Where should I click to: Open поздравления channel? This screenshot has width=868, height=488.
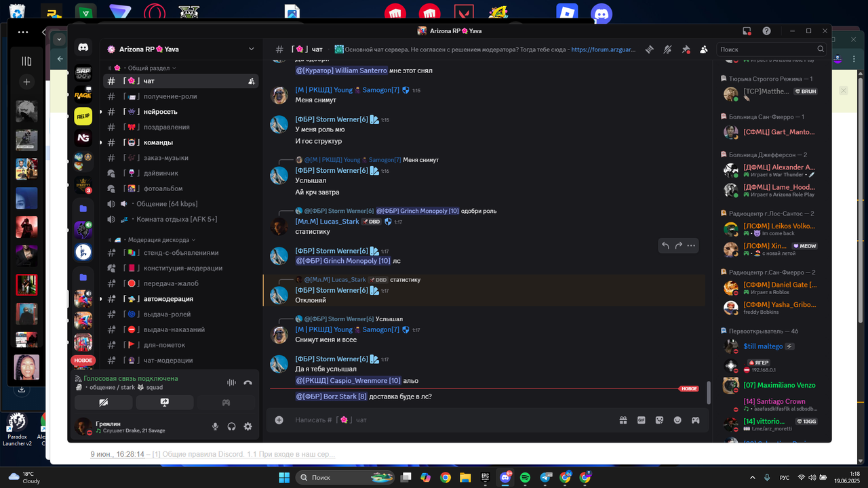[180, 127]
